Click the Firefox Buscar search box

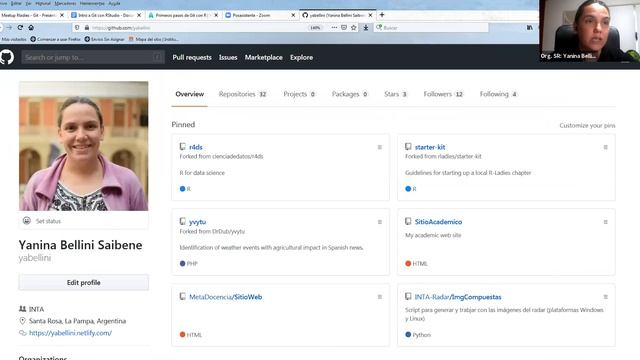coord(431,28)
